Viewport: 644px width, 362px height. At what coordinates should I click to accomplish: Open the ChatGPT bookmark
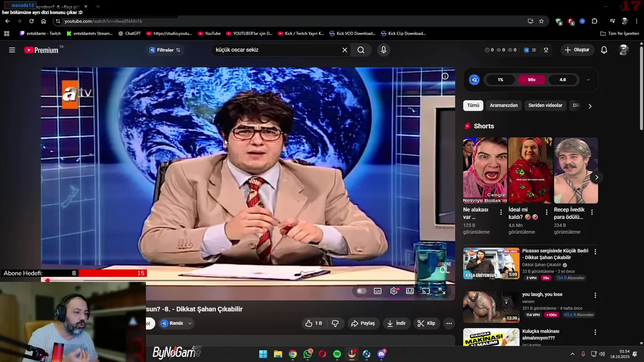(x=129, y=34)
